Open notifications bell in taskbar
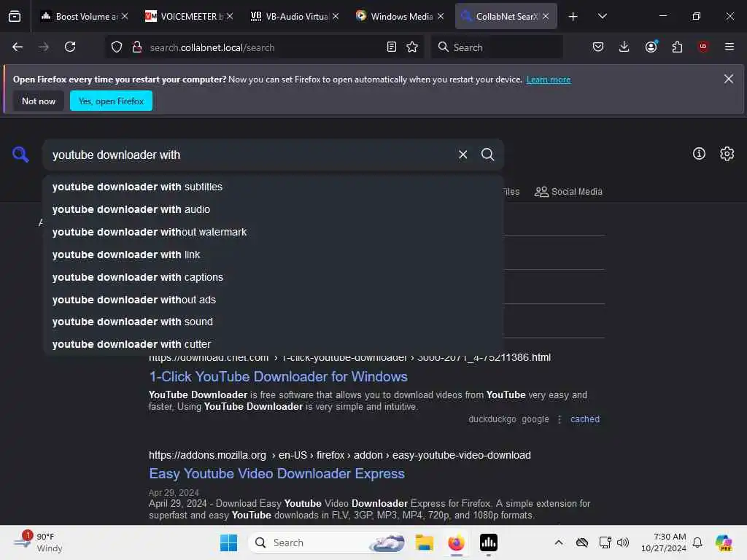747x560 pixels. pos(697,542)
